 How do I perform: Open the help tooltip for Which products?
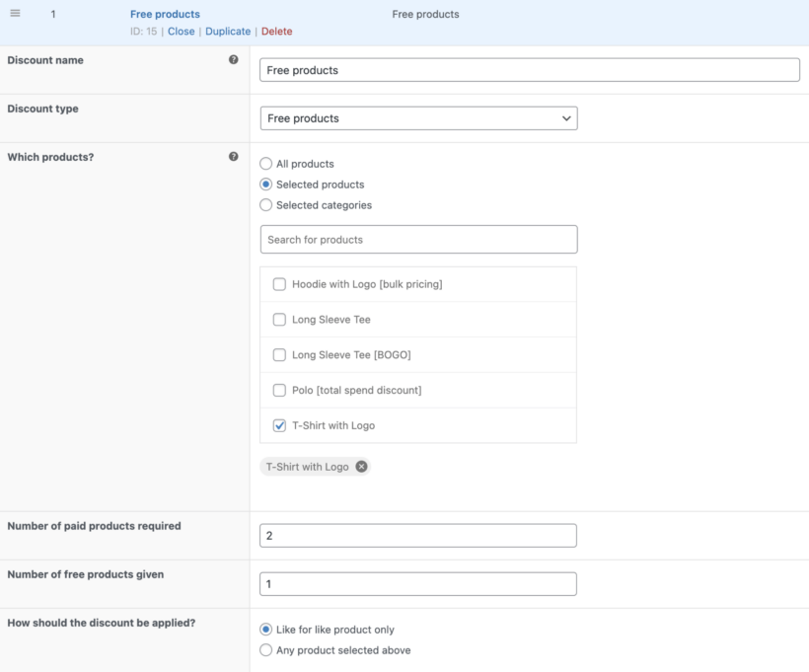click(x=234, y=156)
